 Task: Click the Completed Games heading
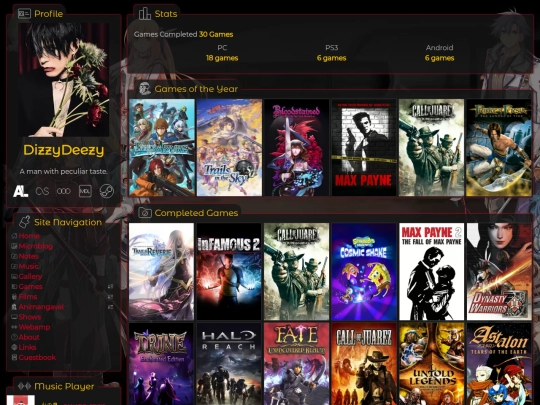(x=196, y=213)
